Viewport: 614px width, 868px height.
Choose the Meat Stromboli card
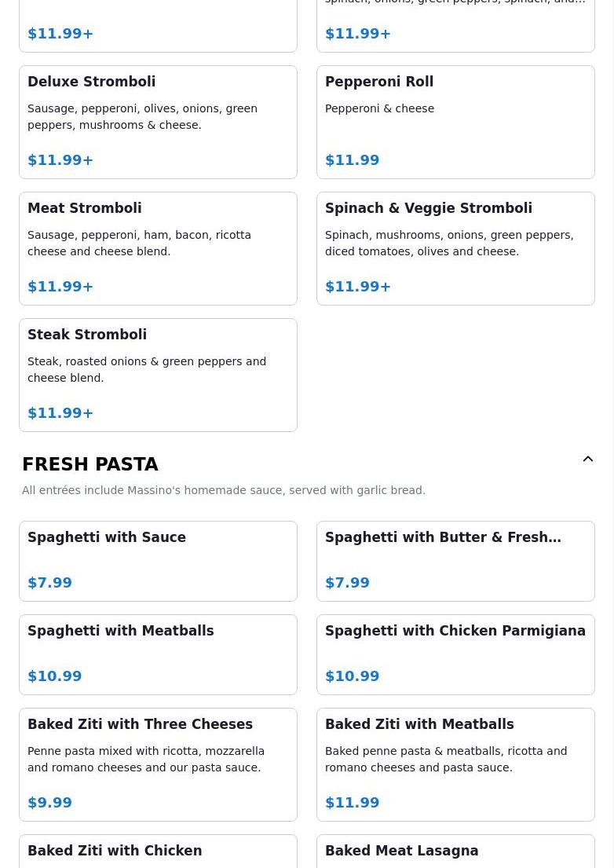pos(158,248)
